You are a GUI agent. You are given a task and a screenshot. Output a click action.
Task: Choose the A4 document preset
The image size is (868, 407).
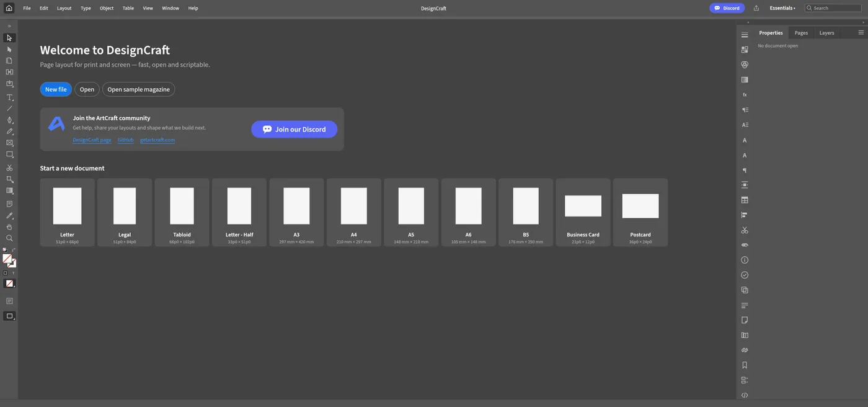[x=354, y=213]
